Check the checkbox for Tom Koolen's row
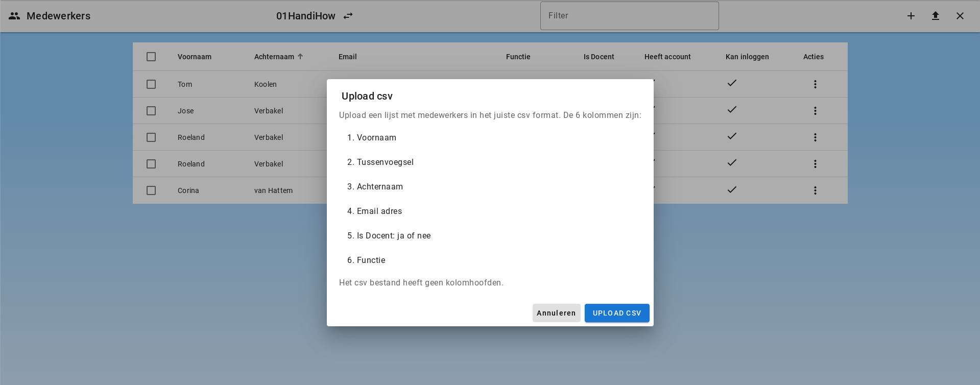The height and width of the screenshot is (385, 980). point(151,84)
